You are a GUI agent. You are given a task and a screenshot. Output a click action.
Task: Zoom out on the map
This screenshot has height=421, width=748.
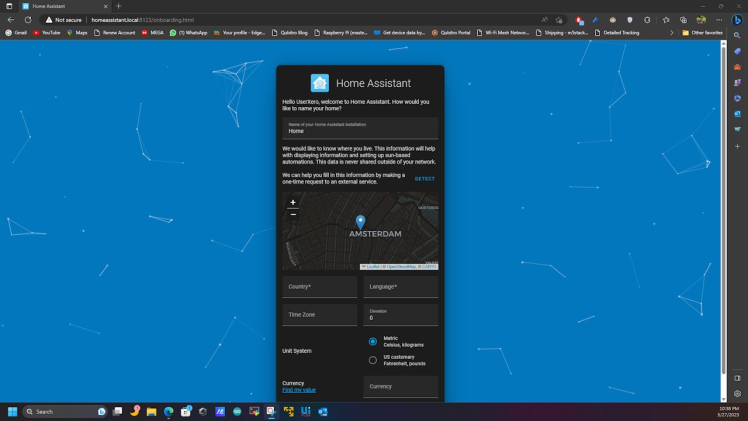point(293,215)
